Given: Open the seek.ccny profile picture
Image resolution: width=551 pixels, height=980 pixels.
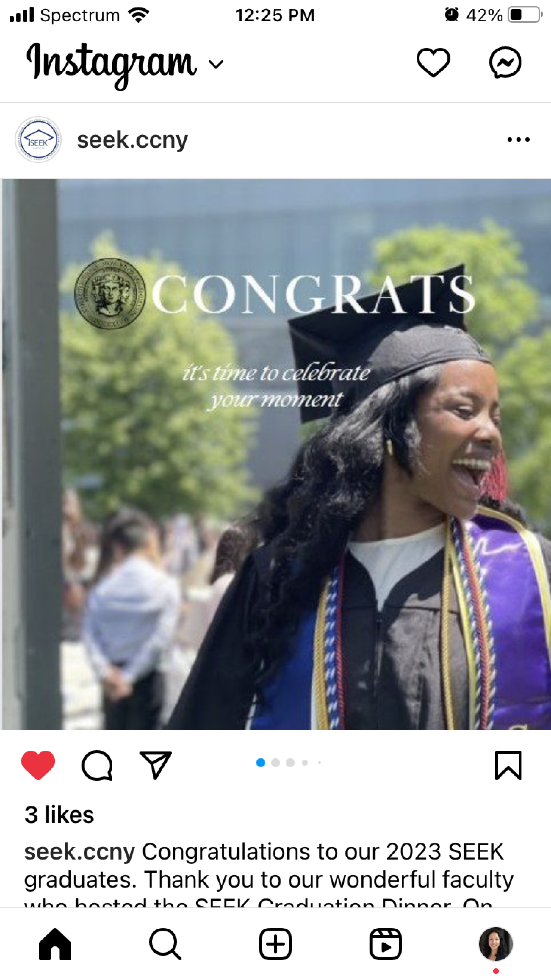Looking at the screenshot, I should (38, 140).
